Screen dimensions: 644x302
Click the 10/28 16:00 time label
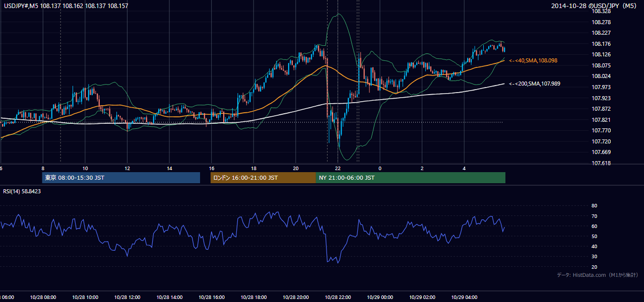pyautogui.click(x=211, y=297)
